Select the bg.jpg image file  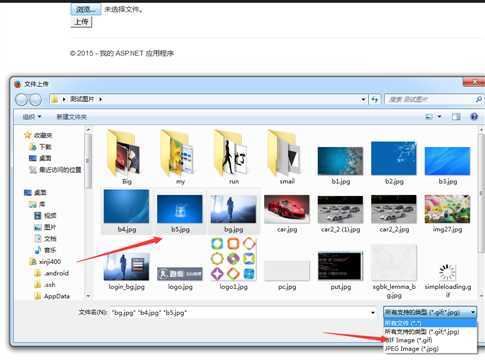(x=234, y=213)
